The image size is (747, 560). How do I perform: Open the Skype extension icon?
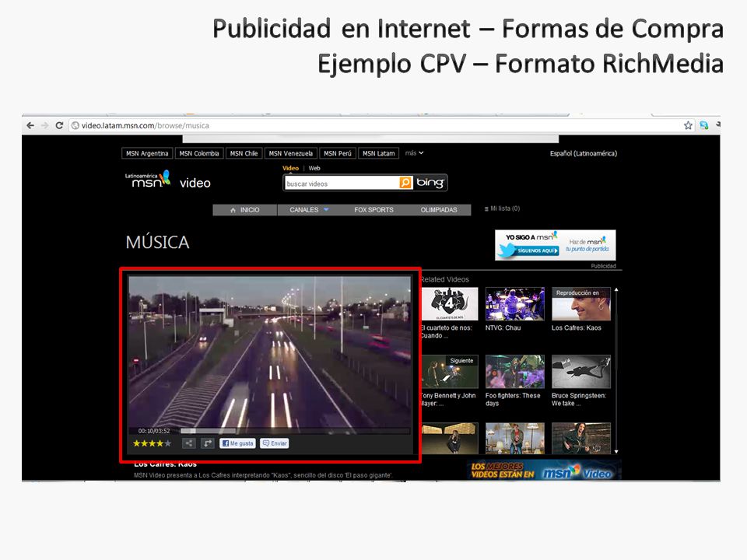[x=703, y=125]
